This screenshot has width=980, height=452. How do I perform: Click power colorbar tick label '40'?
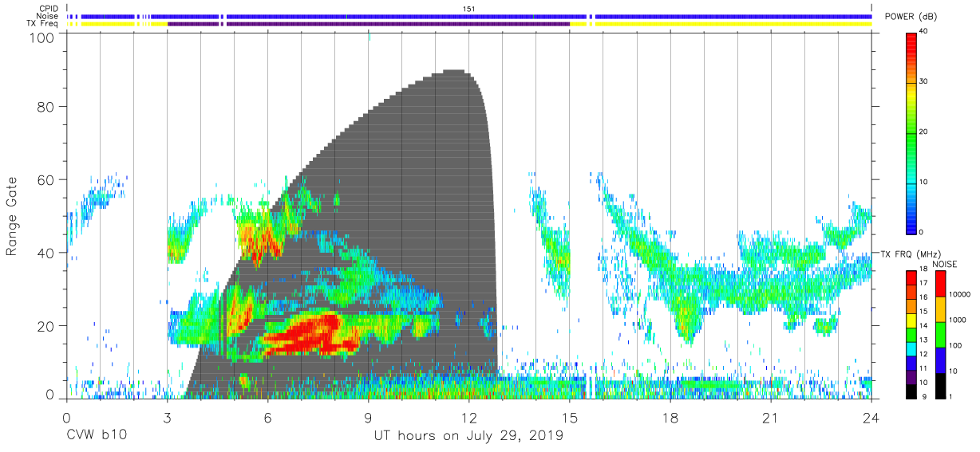click(923, 32)
